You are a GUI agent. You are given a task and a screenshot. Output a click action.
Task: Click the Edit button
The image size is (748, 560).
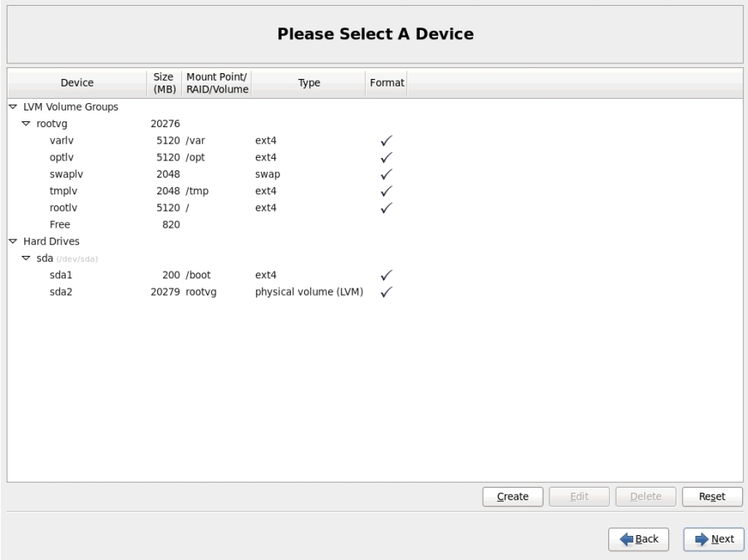(579, 497)
